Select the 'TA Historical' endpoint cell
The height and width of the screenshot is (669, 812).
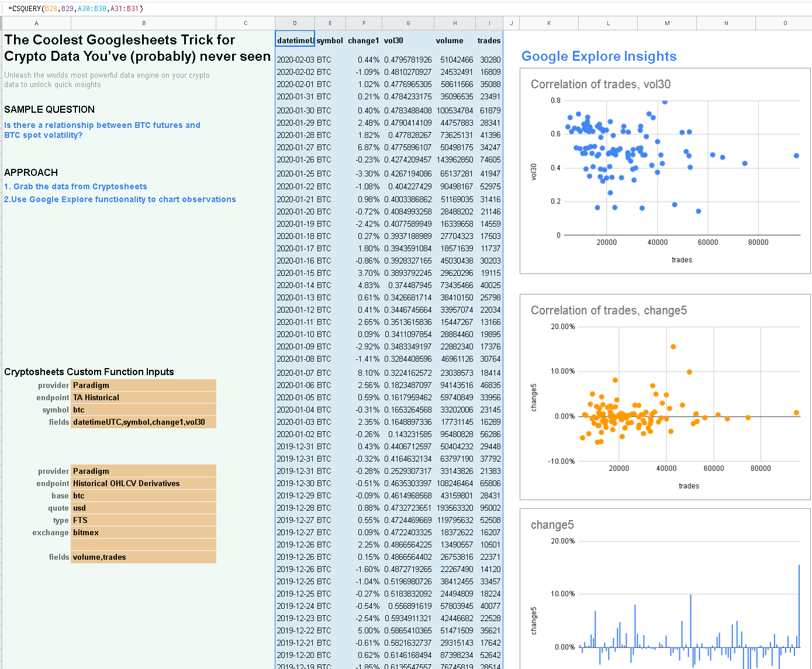144,397
